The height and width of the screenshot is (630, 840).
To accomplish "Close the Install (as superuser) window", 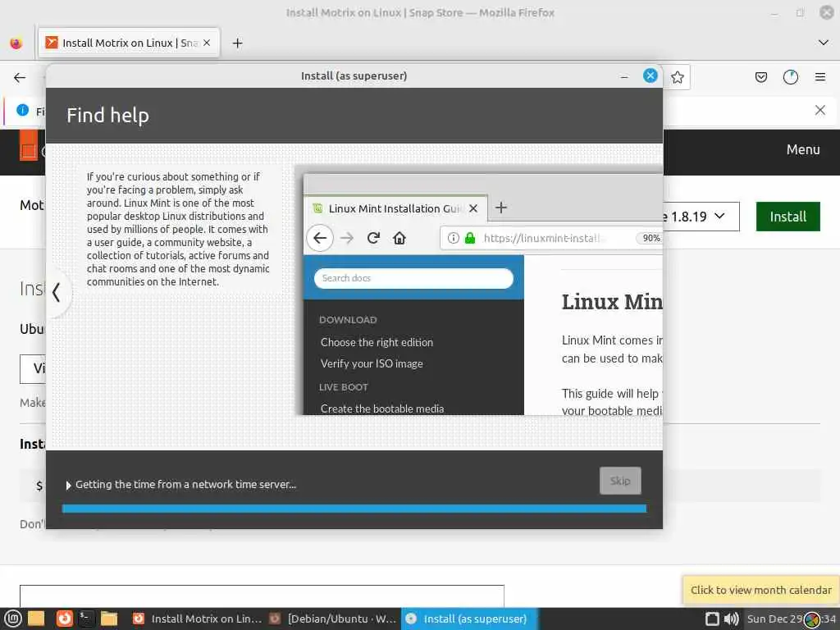I will (x=651, y=75).
